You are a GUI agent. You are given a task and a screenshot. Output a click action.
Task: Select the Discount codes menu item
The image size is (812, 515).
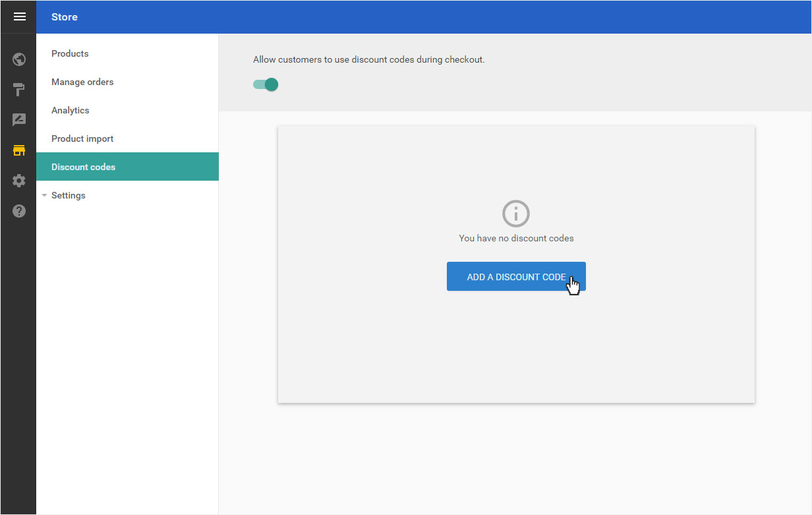[127, 167]
